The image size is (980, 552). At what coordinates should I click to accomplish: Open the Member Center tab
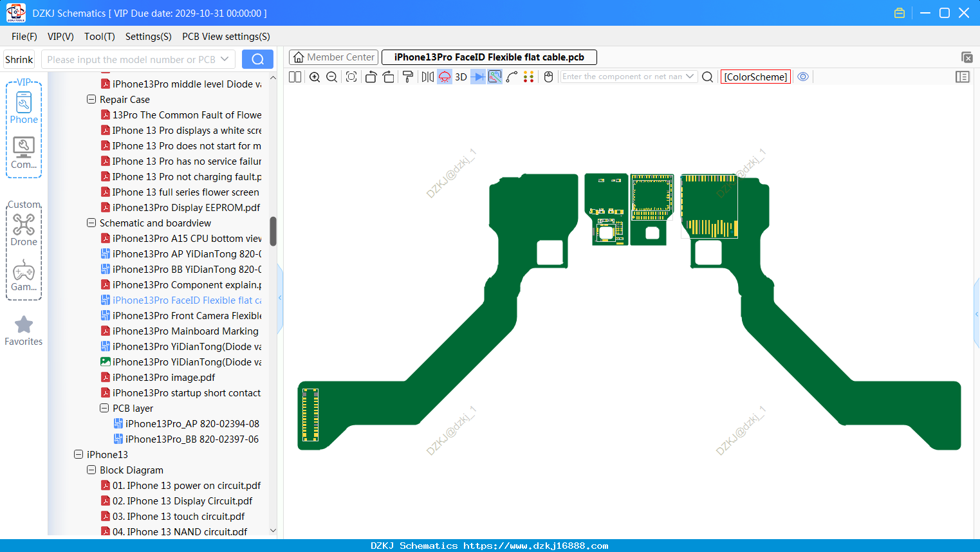[x=333, y=57]
